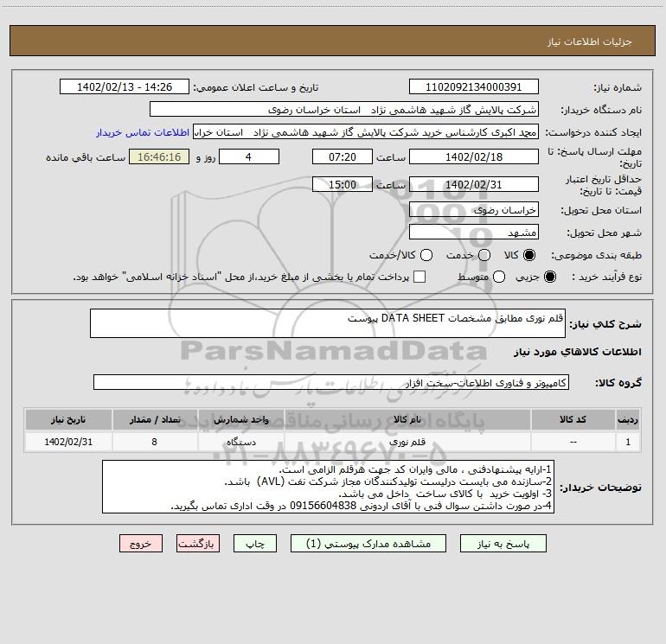
Task: Select the خدمت radio button
Action: [x=484, y=255]
